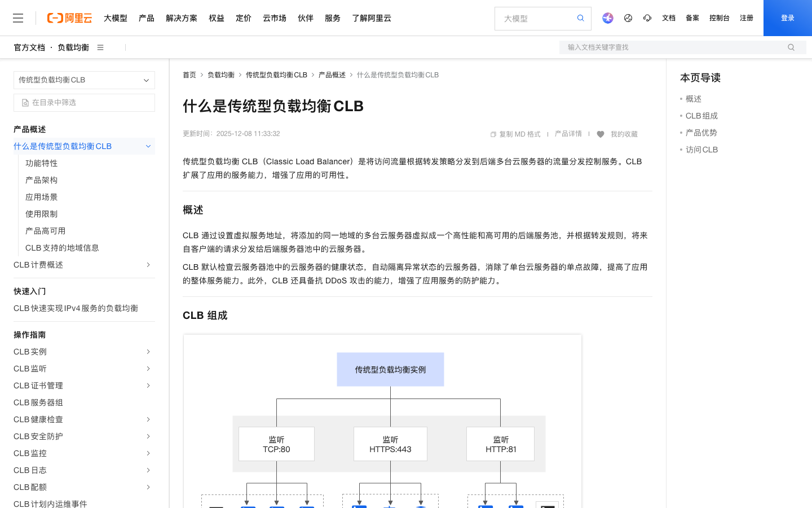Viewport: 812px width, 508px height.
Task: Open the 产品 top menu
Action: pyautogui.click(x=147, y=18)
